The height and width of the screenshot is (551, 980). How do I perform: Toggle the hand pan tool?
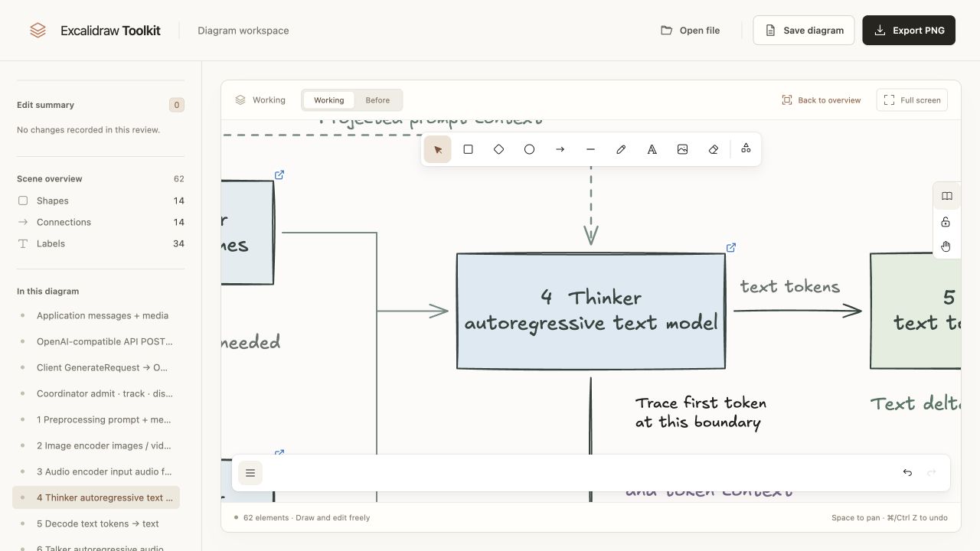coord(946,246)
